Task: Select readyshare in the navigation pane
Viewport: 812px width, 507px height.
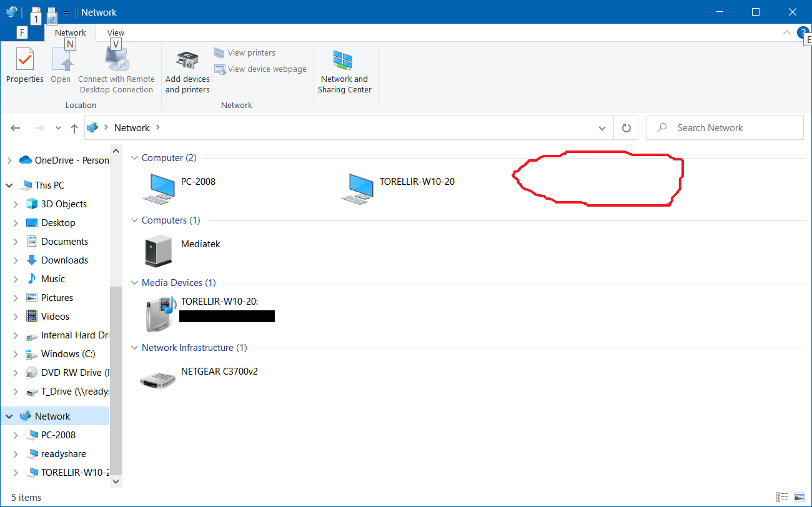Action: pyautogui.click(x=57, y=453)
